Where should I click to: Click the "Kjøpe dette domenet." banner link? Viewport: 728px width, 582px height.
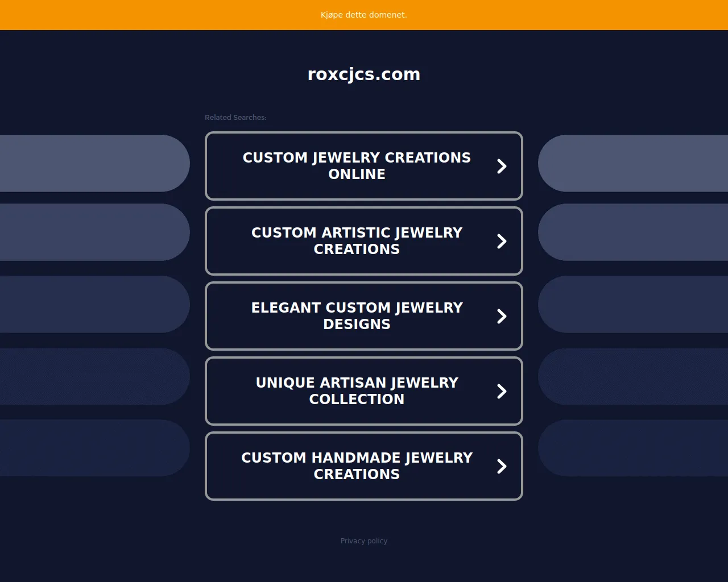coord(364,15)
